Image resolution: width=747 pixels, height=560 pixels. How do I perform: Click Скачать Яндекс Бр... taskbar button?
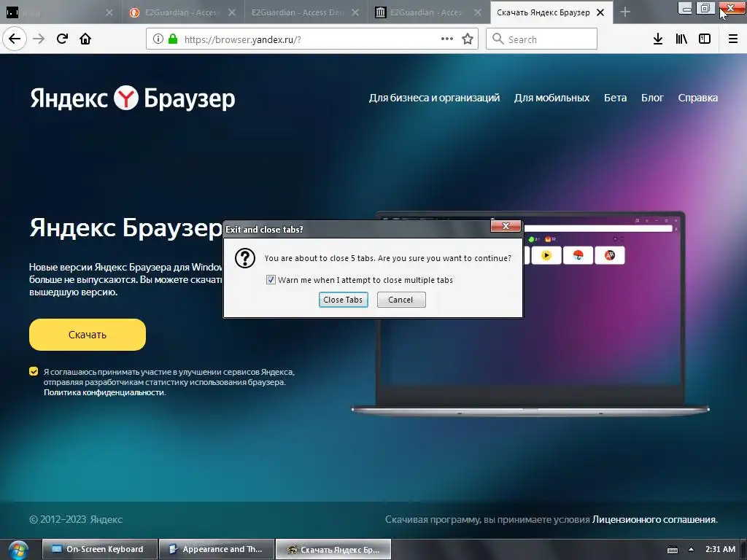[x=333, y=549]
